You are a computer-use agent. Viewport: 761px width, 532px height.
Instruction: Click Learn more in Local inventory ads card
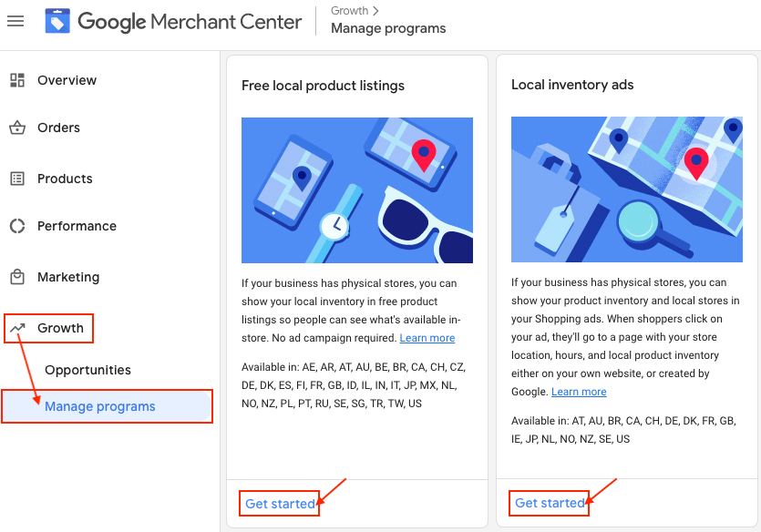578,392
